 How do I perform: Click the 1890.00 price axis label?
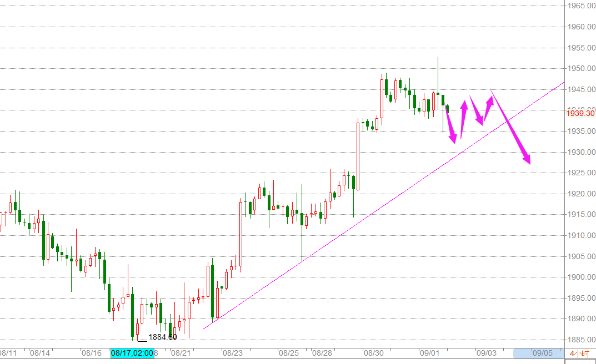click(581, 319)
